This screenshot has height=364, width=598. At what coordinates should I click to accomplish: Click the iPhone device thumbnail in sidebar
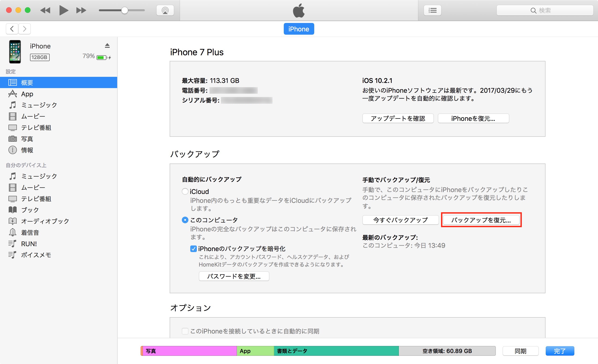[x=15, y=52]
